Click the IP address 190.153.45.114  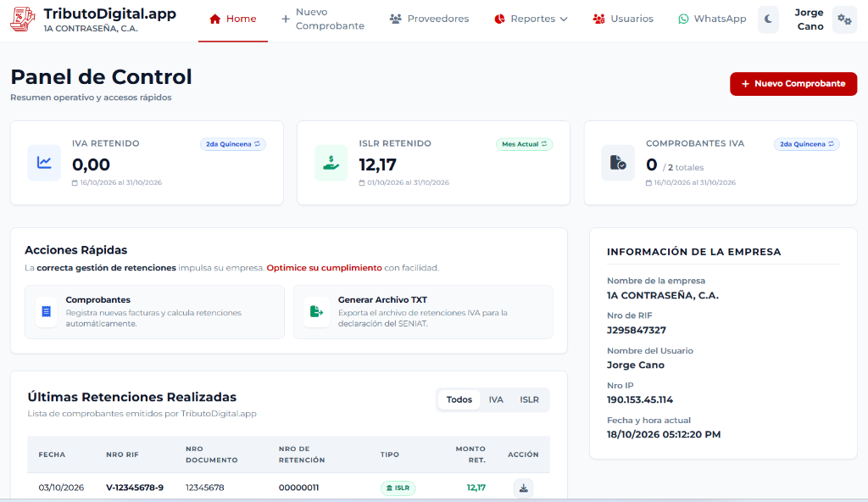point(640,399)
